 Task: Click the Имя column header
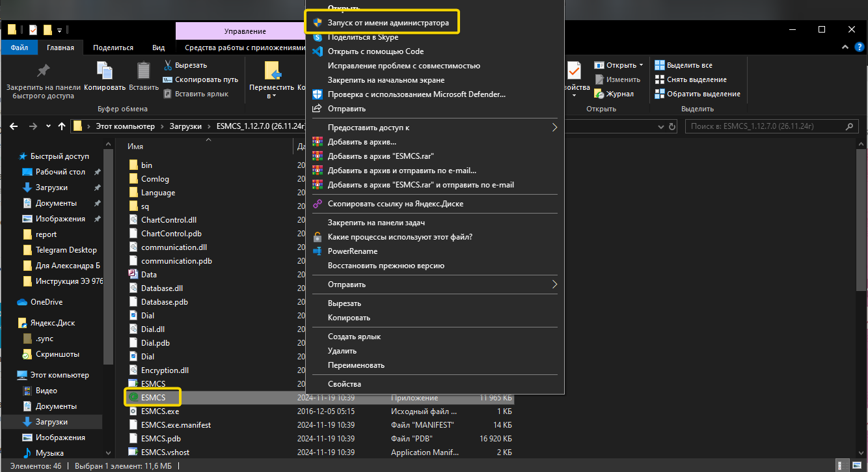(135, 146)
